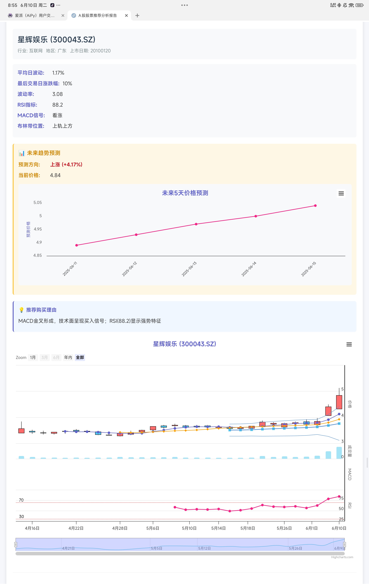The height and width of the screenshot is (588, 369).
Task: Click the 波动率 value 3.08
Action: (x=58, y=94)
